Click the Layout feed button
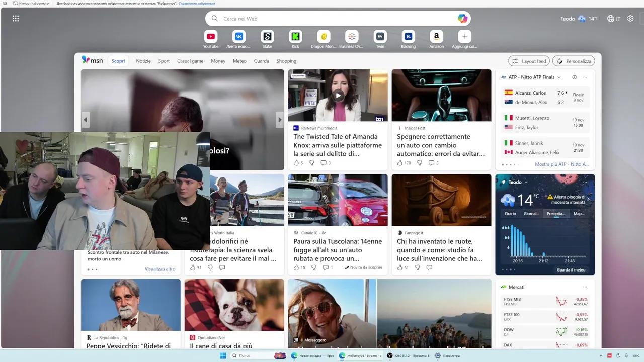This screenshot has height=362, width=644. pyautogui.click(x=529, y=61)
